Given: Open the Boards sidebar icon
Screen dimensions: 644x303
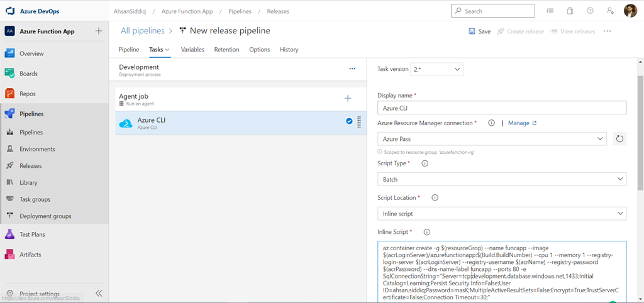Looking at the screenshot, I should [x=10, y=74].
